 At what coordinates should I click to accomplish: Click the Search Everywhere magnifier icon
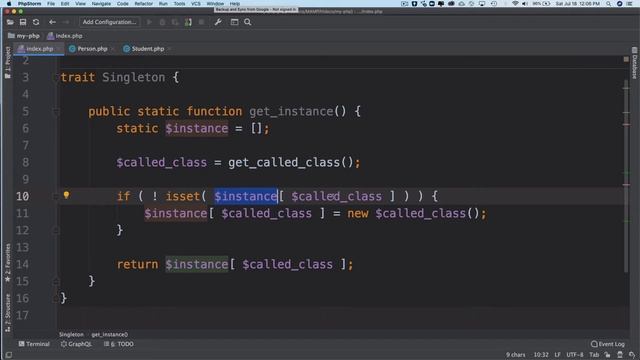click(247, 22)
